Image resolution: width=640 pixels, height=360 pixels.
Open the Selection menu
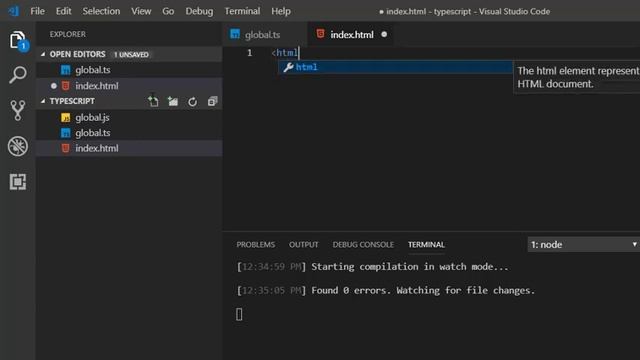click(101, 11)
